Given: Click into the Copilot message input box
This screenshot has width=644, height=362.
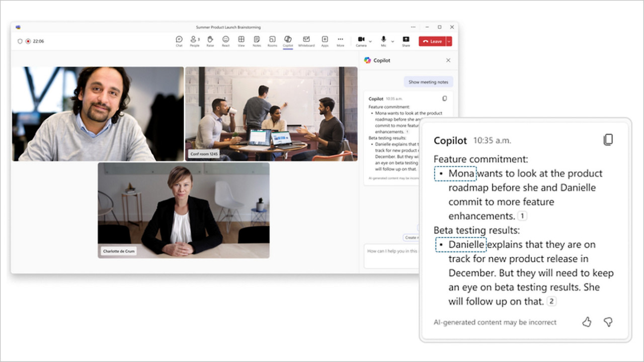Looking at the screenshot, I should (391, 256).
